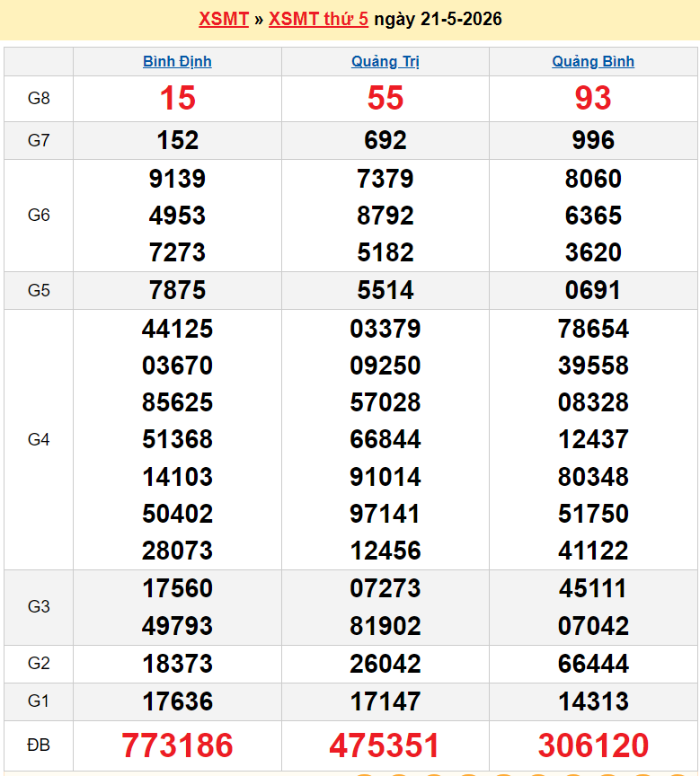700x776 pixels.
Task: Click the G6 number 9139
Action: pyautogui.click(x=177, y=179)
